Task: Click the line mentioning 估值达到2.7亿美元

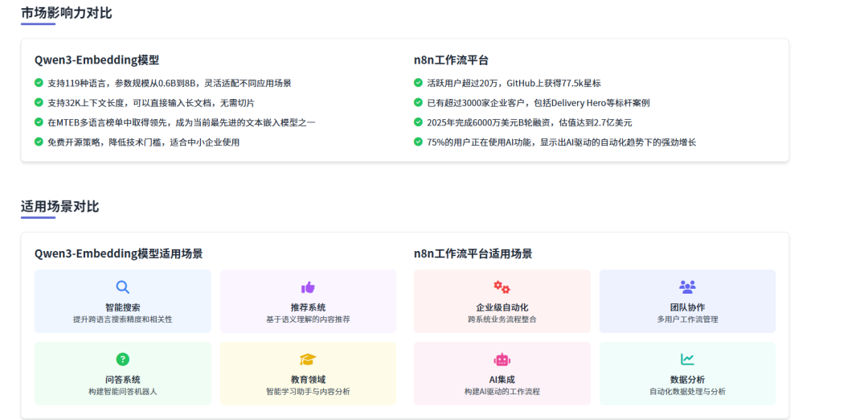Action: 529,122
